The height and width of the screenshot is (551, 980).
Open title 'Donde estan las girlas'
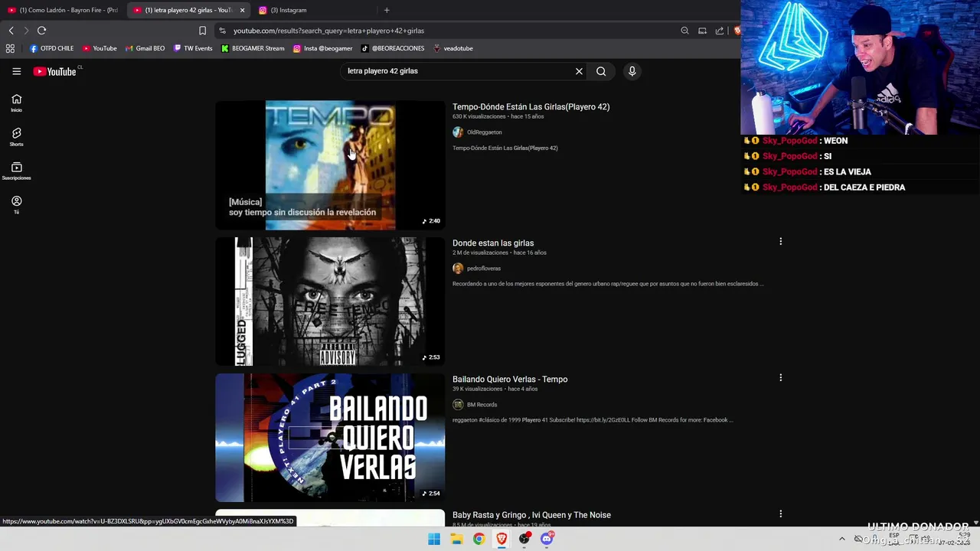[493, 243]
